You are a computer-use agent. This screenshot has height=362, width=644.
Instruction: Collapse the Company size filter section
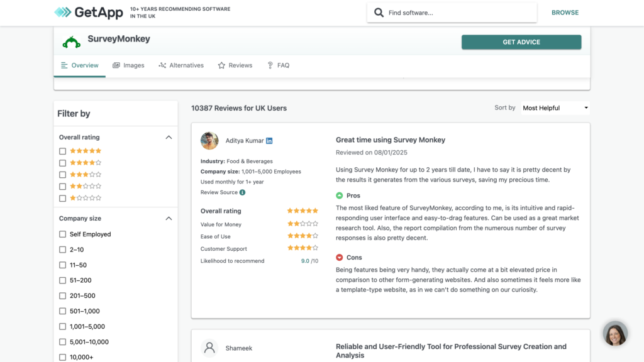(x=169, y=219)
